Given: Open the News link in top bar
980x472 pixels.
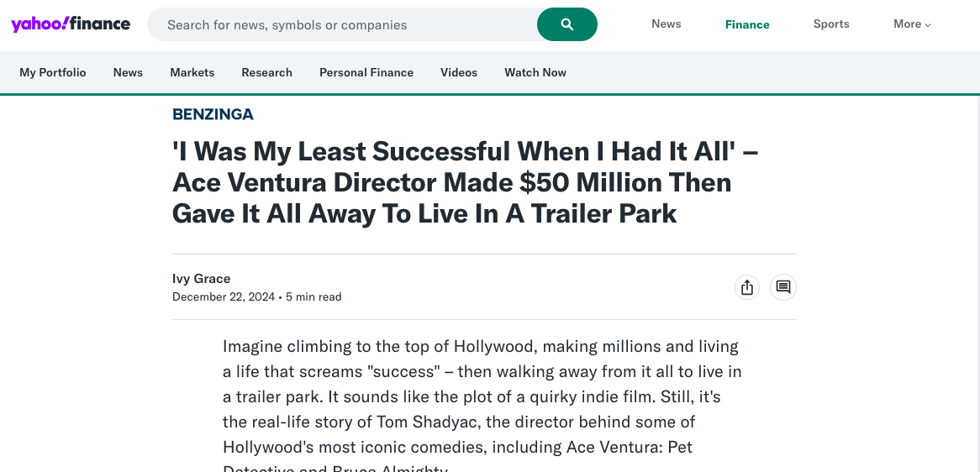Looking at the screenshot, I should point(666,24).
